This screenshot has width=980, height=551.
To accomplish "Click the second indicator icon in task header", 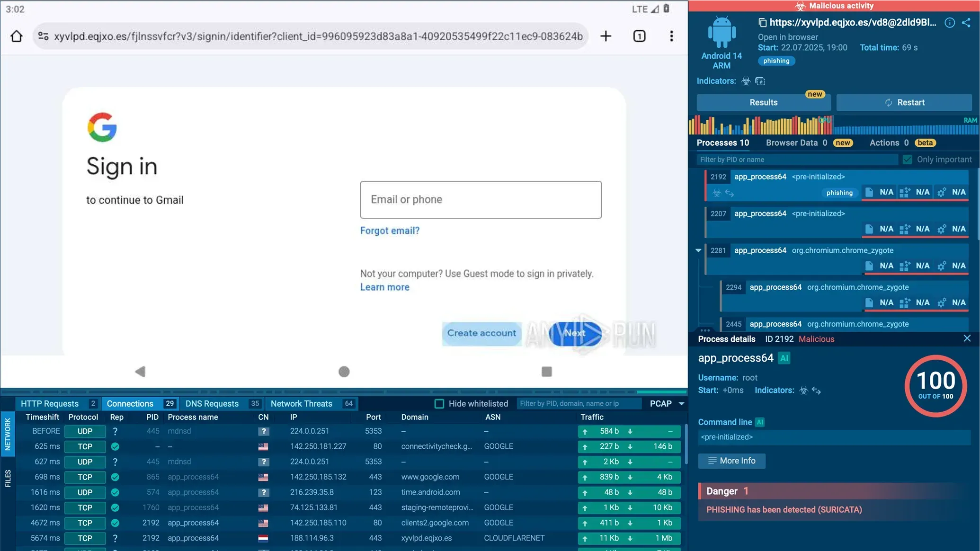I will pos(760,81).
